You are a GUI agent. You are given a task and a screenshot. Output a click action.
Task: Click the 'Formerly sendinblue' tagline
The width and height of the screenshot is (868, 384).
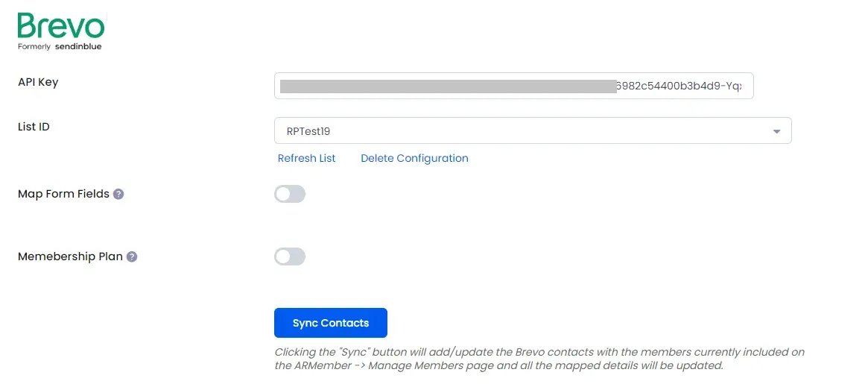[60, 46]
